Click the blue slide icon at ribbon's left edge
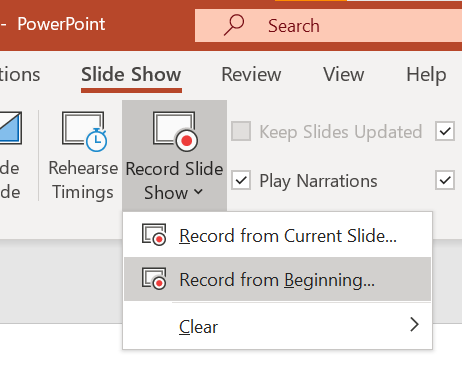This screenshot has height=369, width=462. [11, 128]
